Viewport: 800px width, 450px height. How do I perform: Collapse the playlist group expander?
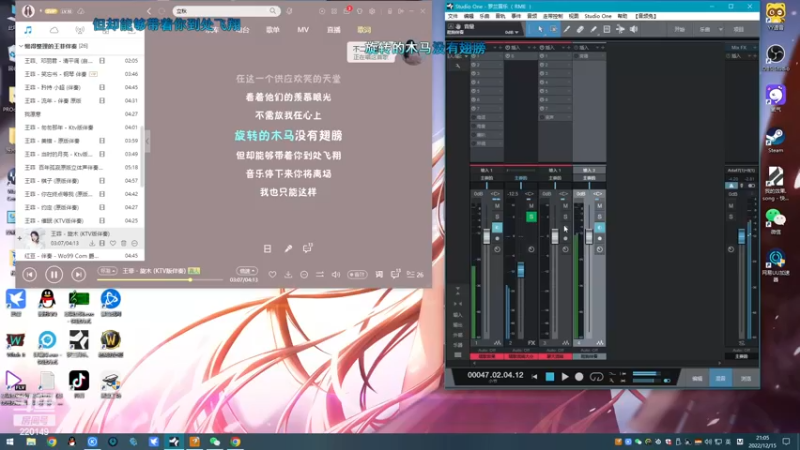coord(20,46)
